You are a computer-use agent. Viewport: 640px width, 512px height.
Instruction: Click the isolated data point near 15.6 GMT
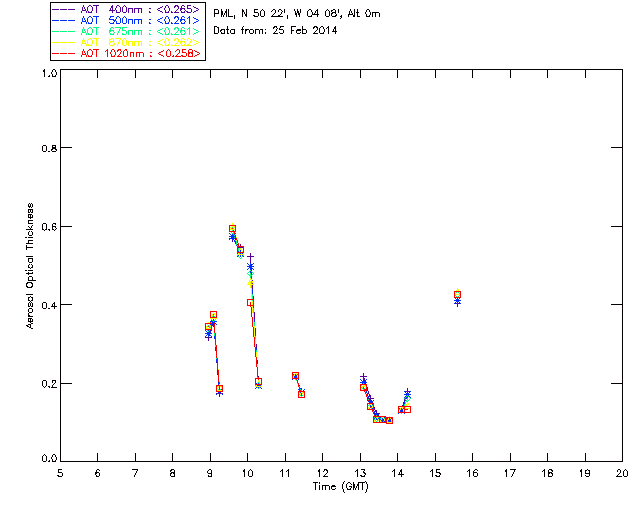click(458, 295)
